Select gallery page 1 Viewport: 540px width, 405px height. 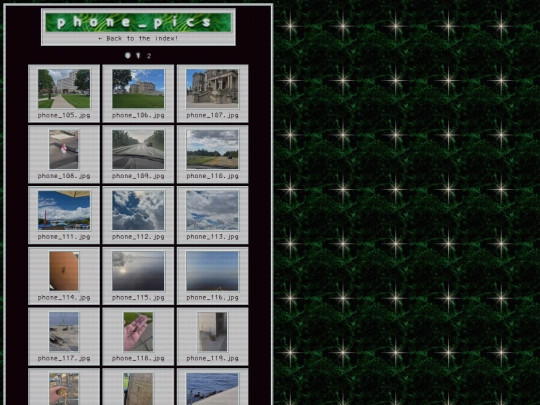138,55
